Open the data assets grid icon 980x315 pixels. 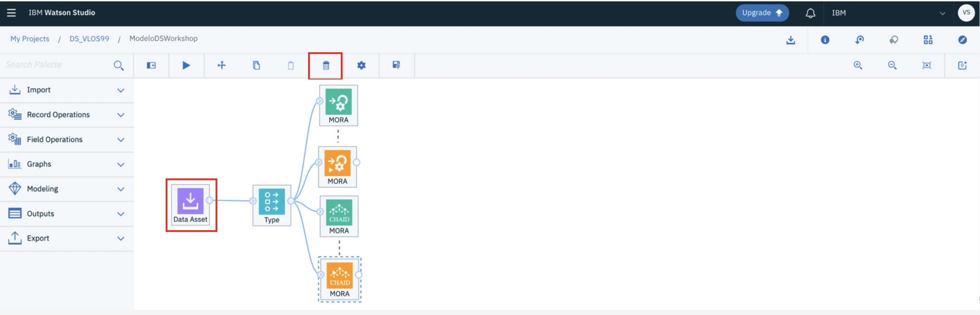coord(928,40)
